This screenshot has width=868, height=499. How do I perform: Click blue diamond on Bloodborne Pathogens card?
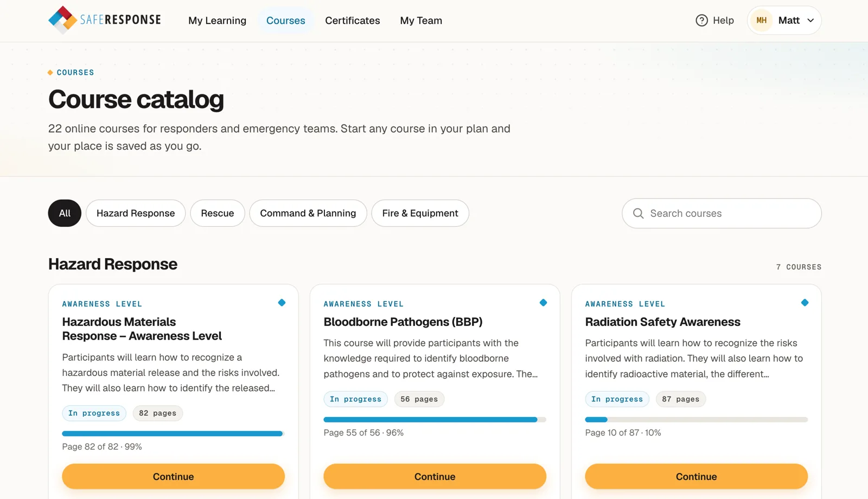543,303
